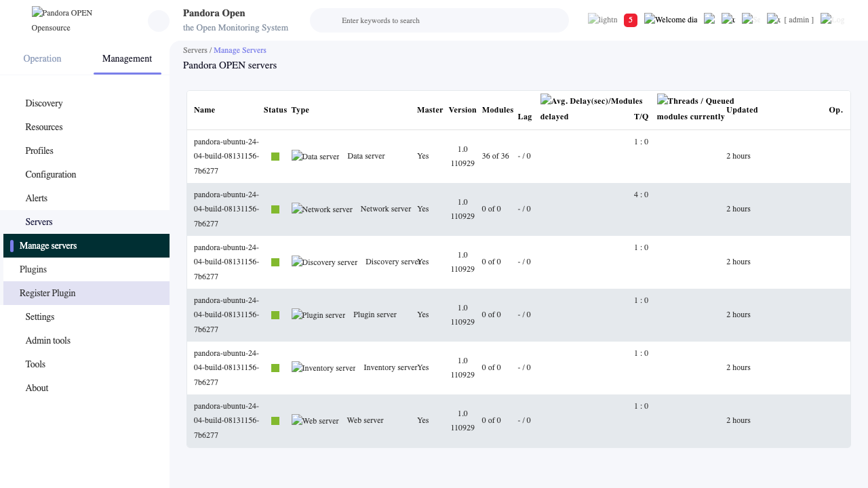Collapse the sidebar with the round toggle button

[159, 21]
